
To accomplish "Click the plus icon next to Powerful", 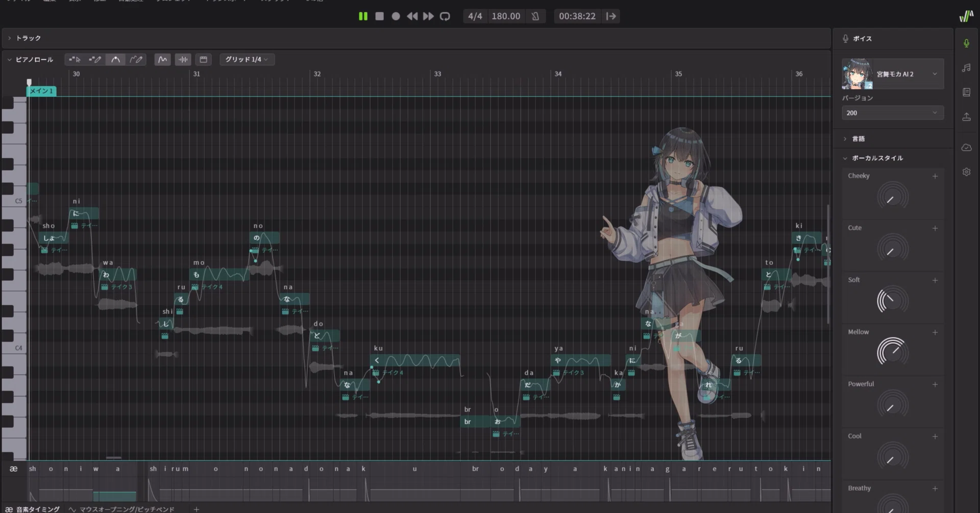I will [935, 384].
